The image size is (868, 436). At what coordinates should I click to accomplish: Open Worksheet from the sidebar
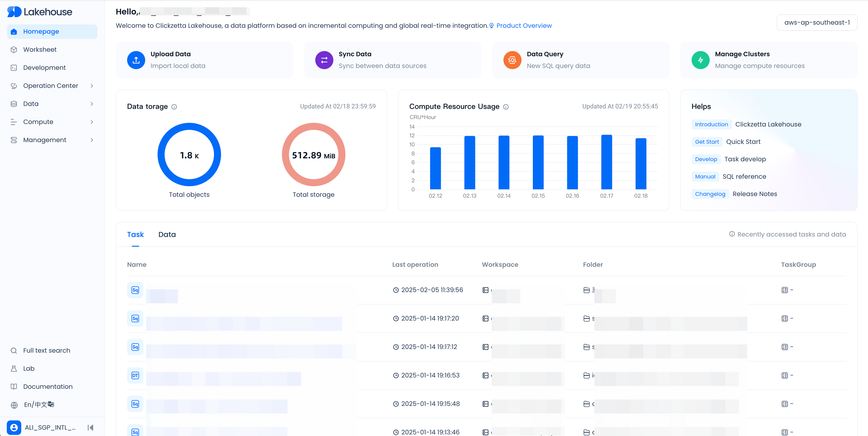click(40, 49)
